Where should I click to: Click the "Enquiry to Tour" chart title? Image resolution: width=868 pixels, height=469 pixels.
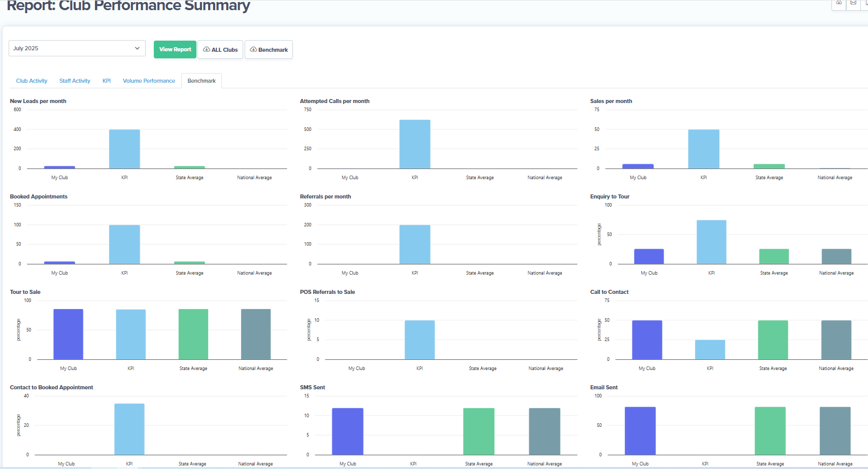(x=610, y=196)
